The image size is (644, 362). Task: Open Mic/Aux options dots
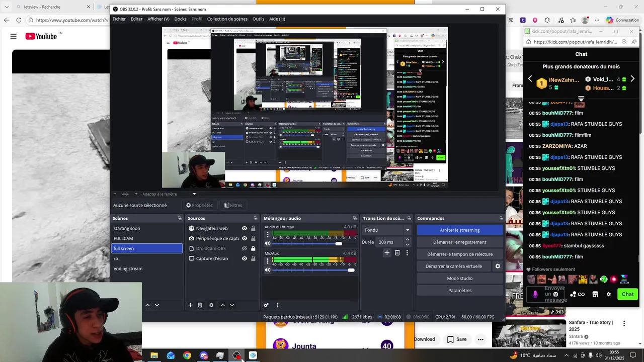point(268,261)
